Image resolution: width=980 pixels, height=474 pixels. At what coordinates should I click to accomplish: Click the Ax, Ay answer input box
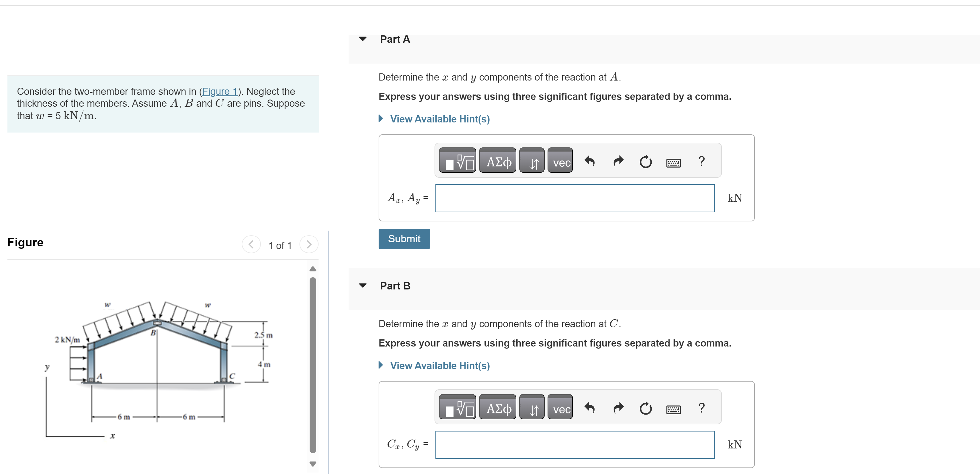coord(574,198)
